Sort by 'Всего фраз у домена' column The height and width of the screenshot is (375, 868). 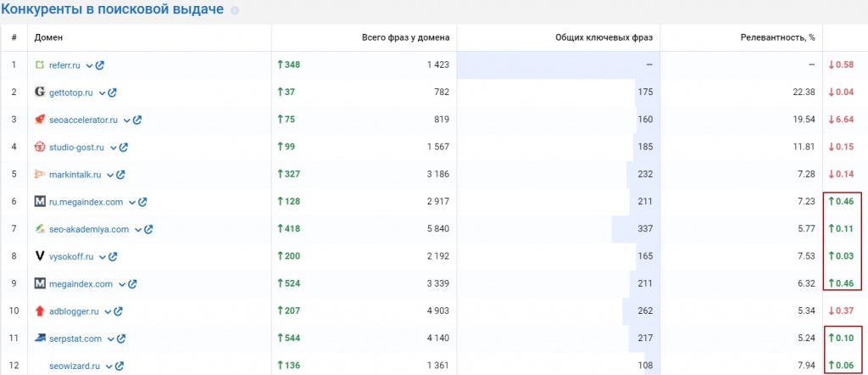click(405, 37)
